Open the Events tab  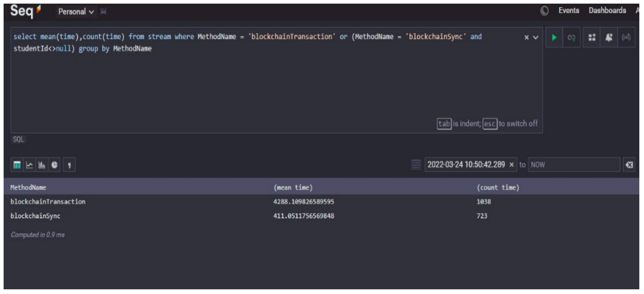pos(569,10)
